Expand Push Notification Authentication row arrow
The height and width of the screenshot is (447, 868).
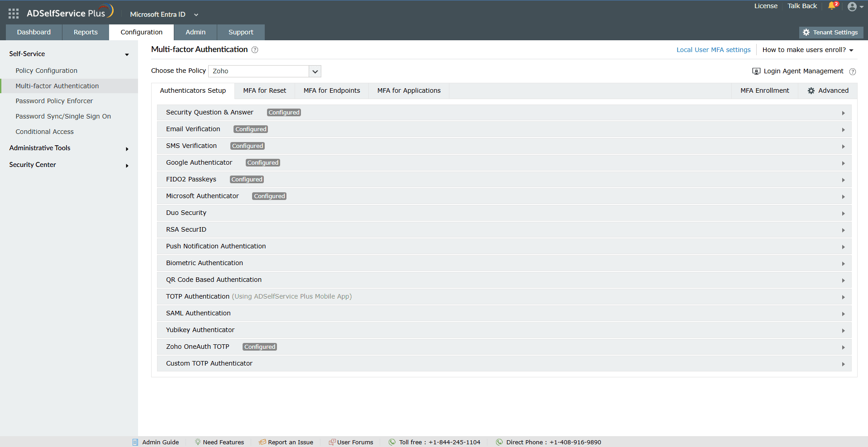[x=844, y=247]
